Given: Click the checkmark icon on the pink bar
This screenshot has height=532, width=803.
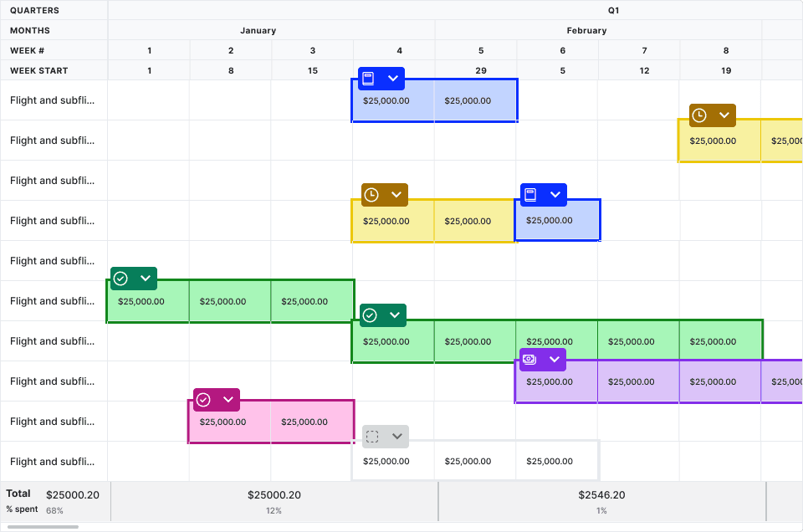Looking at the screenshot, I should (x=203, y=399).
